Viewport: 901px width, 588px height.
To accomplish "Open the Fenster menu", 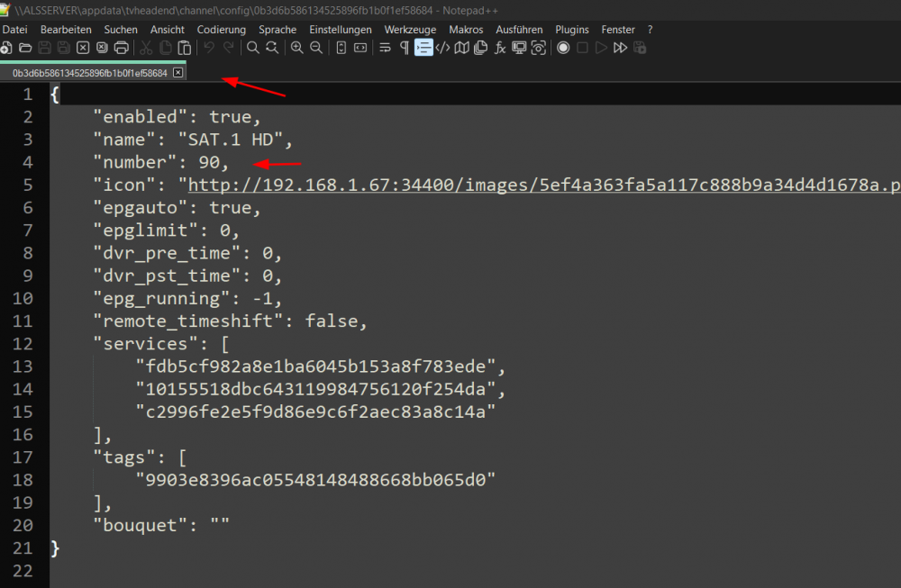I will tap(618, 30).
